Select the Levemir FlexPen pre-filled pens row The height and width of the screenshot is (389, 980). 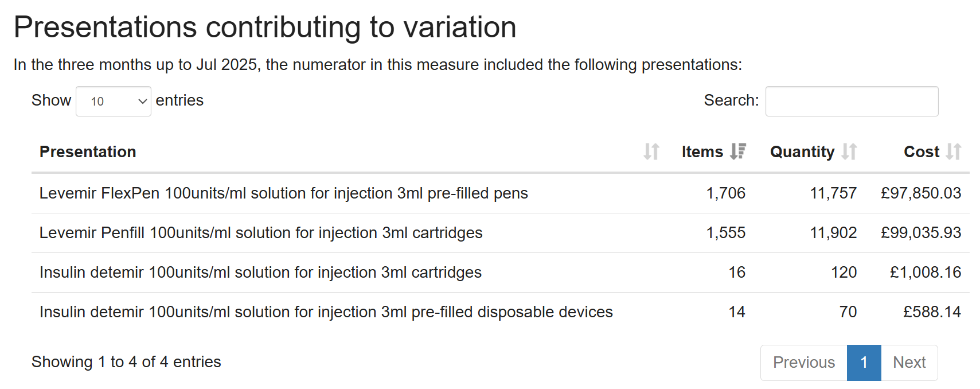click(x=283, y=193)
